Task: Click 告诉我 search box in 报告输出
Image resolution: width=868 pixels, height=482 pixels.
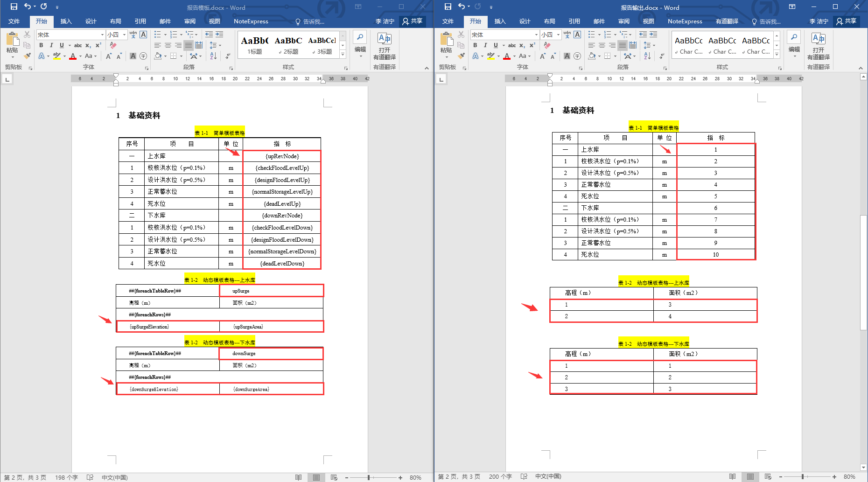Action: point(766,21)
